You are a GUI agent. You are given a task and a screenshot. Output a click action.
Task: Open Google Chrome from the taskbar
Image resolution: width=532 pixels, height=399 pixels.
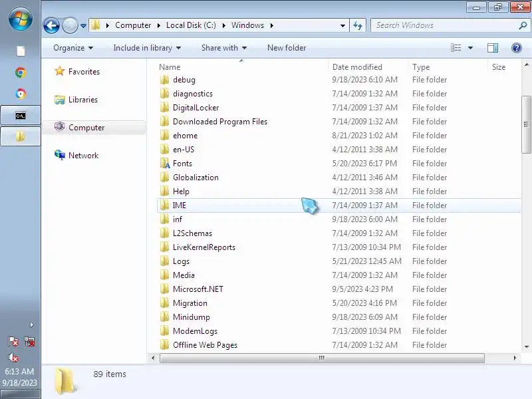(21, 72)
